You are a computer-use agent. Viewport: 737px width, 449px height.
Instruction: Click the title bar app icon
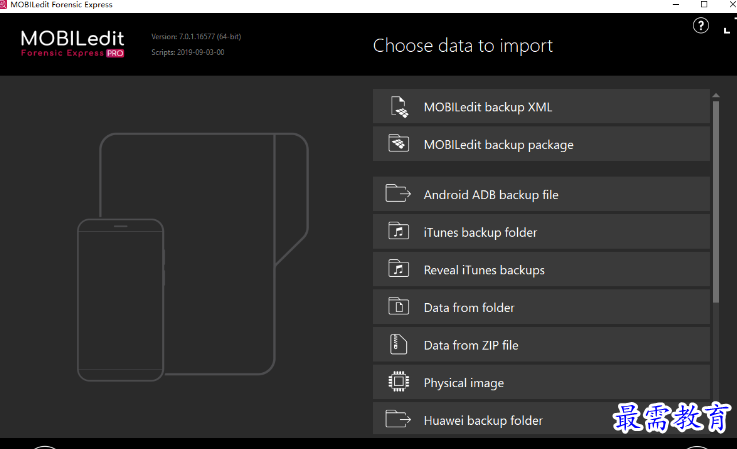(x=3, y=4)
